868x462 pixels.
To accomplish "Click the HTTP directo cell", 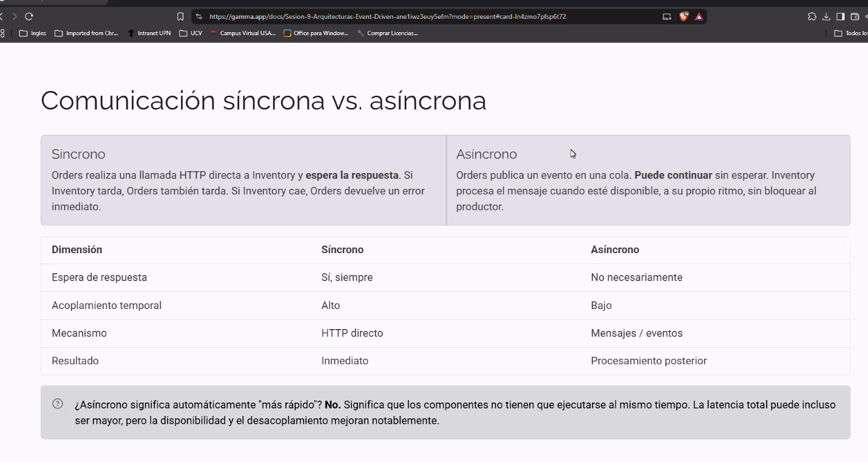I will (x=352, y=333).
